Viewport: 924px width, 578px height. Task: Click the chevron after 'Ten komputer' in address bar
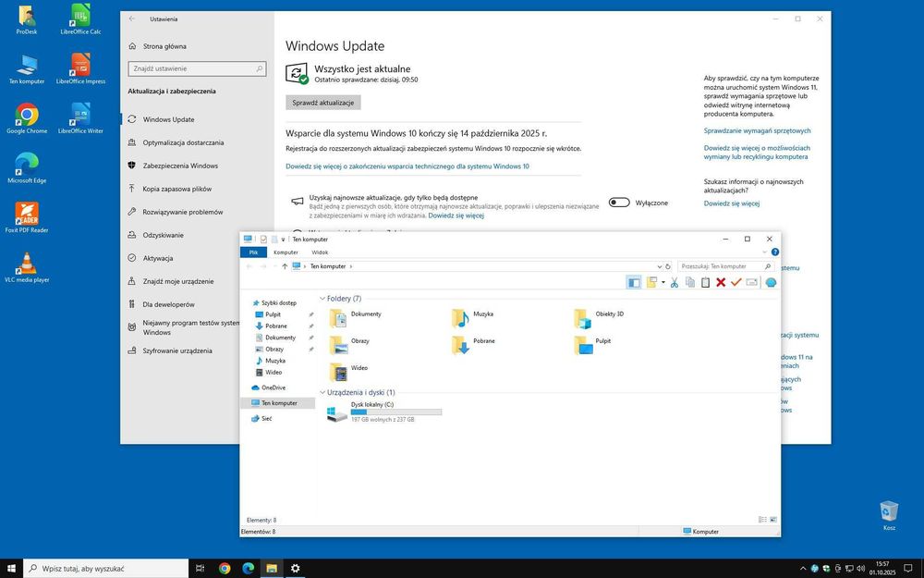click(351, 266)
